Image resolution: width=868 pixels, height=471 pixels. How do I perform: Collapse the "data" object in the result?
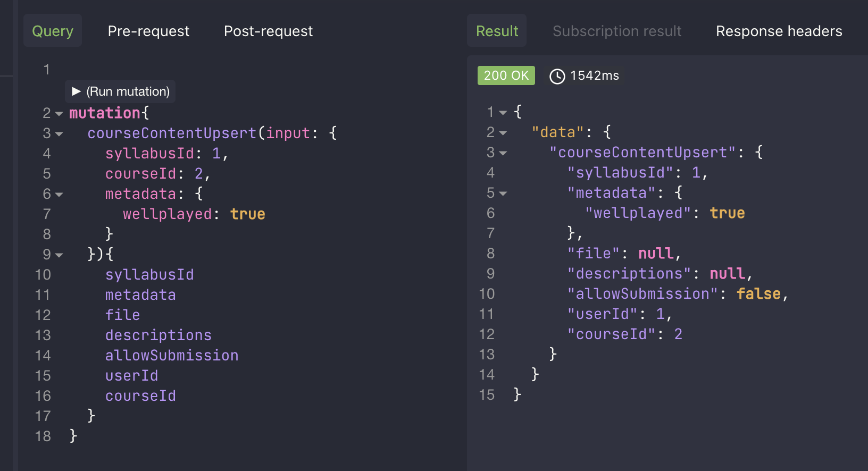coord(503,132)
